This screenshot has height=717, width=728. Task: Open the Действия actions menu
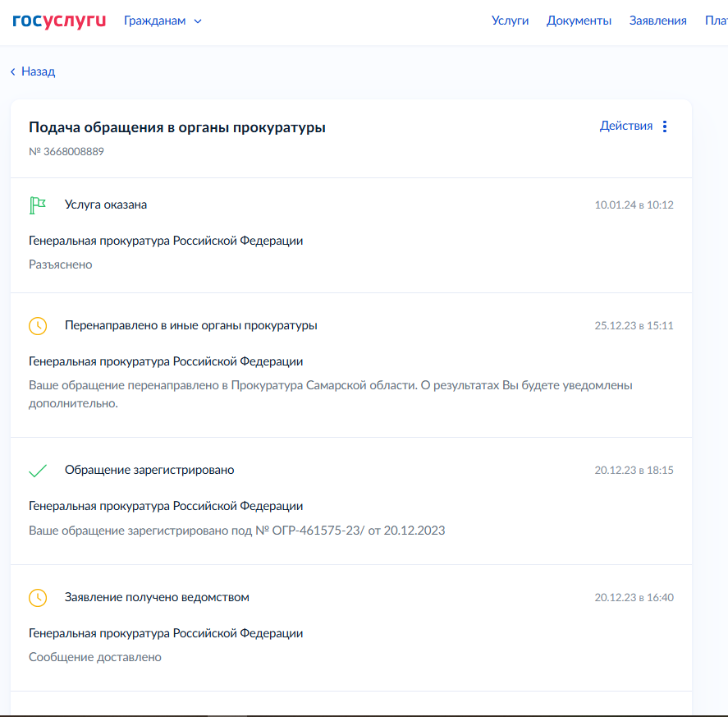pos(626,126)
